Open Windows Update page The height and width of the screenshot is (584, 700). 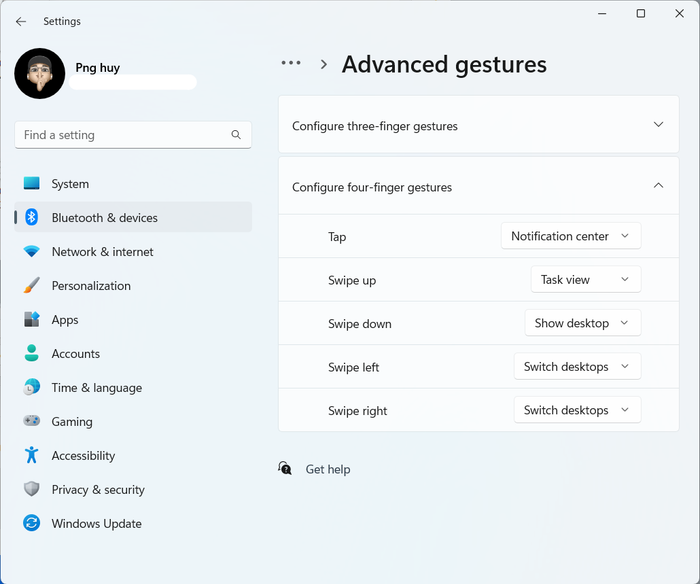point(133,523)
